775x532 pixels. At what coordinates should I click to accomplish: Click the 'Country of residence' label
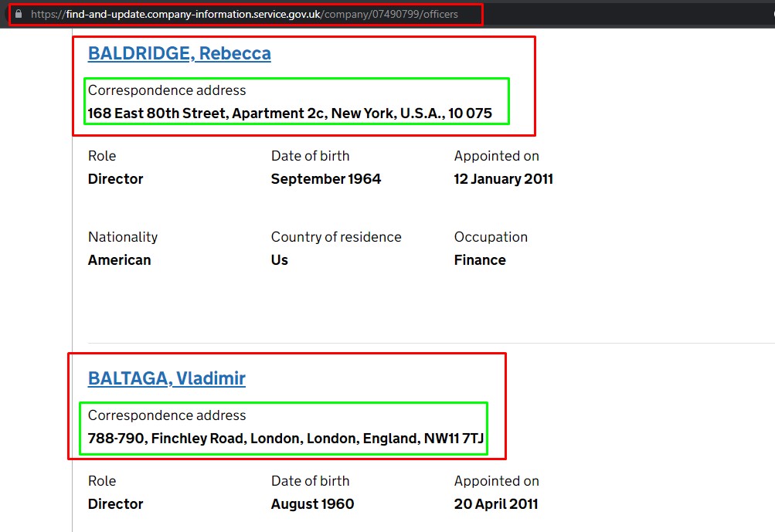[336, 237]
